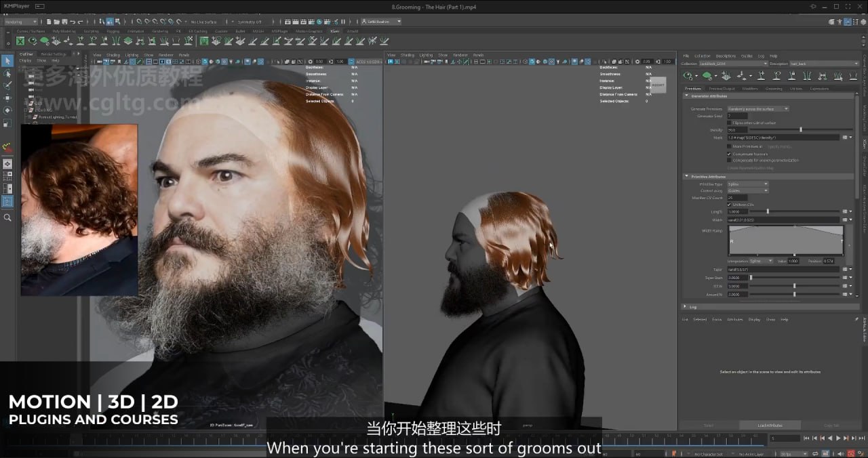The image size is (868, 458).
Task: Open the Rendering menu set dropdown
Action: [x=22, y=21]
